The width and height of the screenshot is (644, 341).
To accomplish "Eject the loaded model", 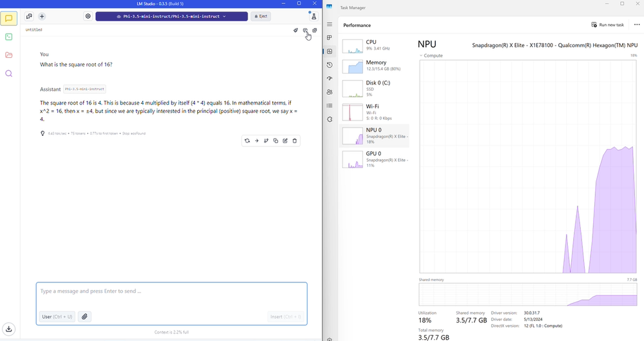I will coord(261,16).
